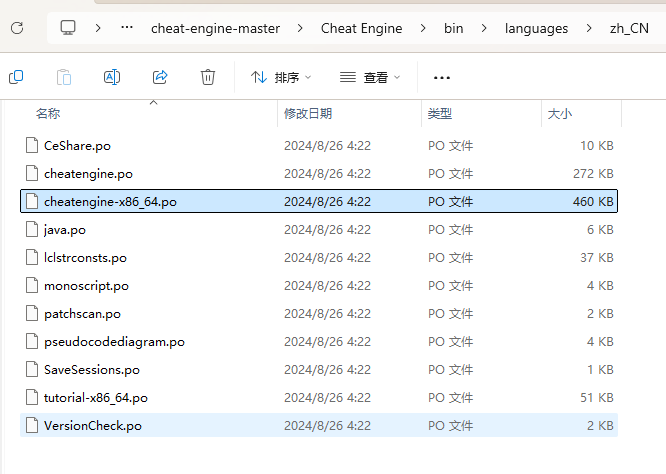
Task: Select file java.po
Action: click(319, 230)
